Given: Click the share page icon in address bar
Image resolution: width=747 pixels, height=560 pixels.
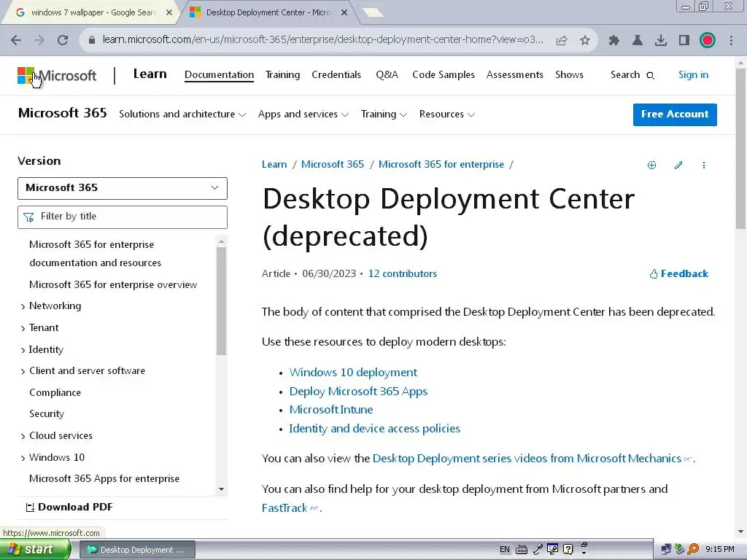Looking at the screenshot, I should [562, 40].
